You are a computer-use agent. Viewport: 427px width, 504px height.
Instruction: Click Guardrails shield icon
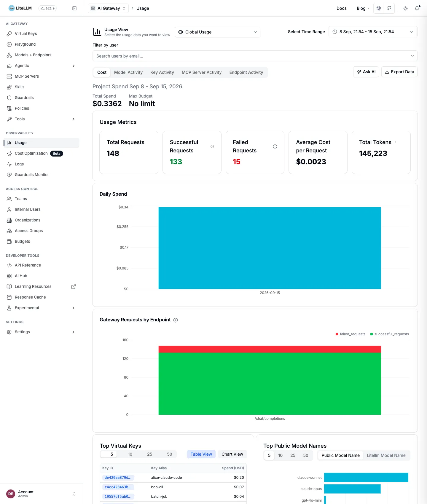[9, 98]
